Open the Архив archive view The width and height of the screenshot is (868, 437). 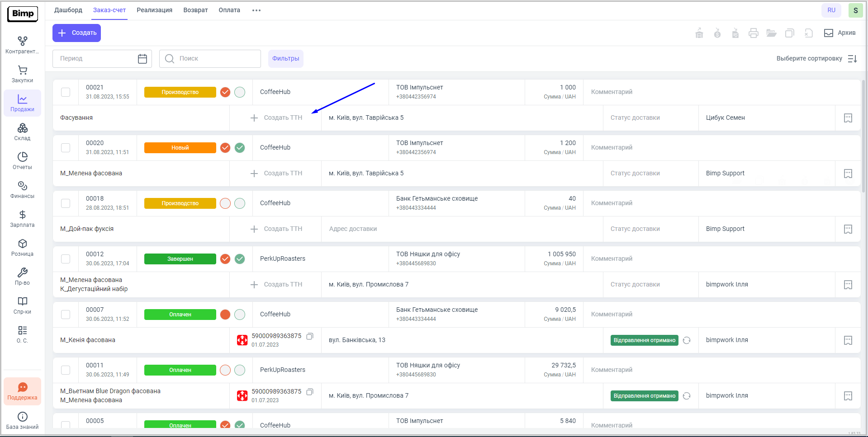point(840,33)
